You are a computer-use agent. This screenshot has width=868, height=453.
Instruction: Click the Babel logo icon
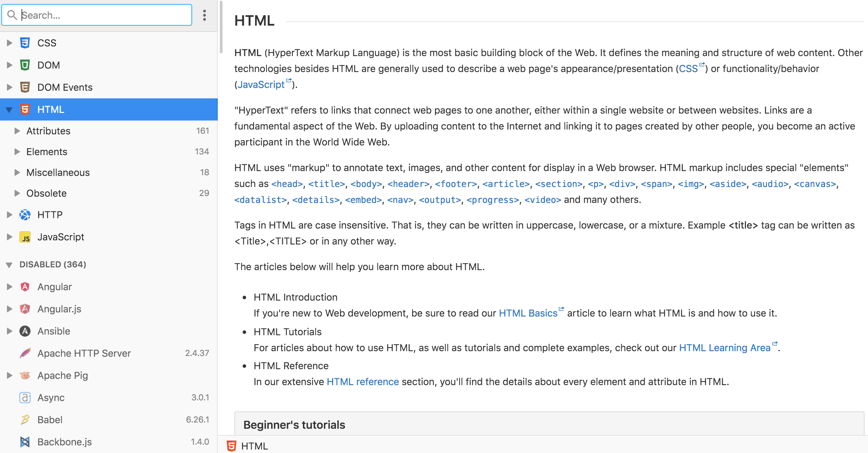coord(25,420)
